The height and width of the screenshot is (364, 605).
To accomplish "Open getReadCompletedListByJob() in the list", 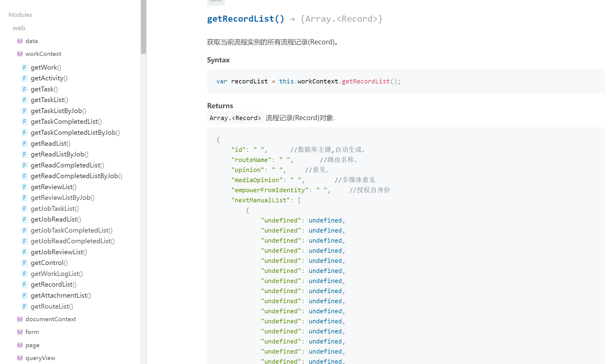I will coord(76,176).
